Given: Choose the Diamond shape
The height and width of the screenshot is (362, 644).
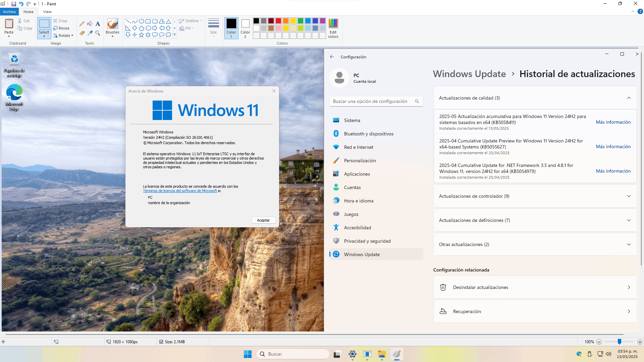Looking at the screenshot, I should coord(135,28).
